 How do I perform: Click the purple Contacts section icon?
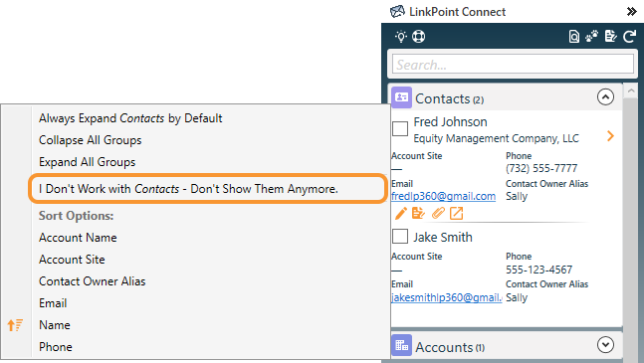click(401, 97)
